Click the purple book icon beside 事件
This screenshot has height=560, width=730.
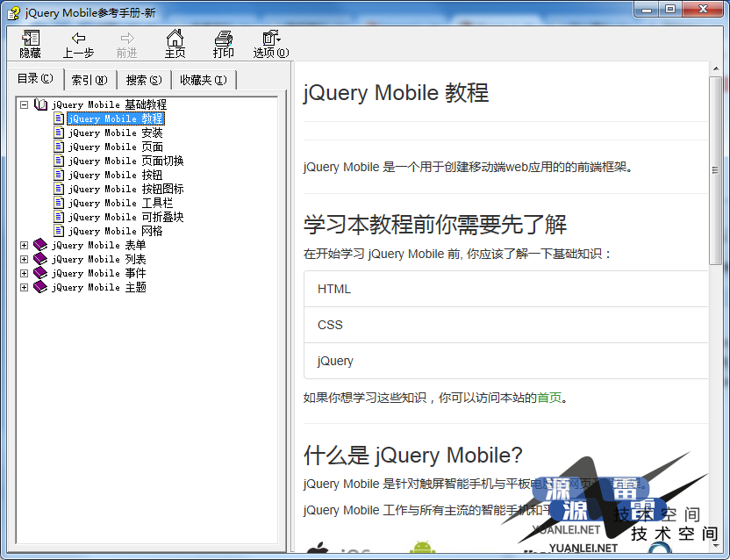[x=40, y=273]
